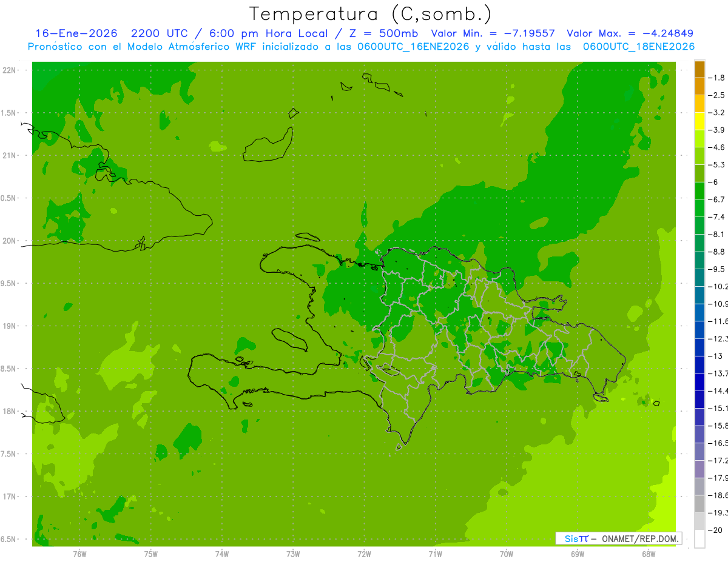
Task: Select the "16-Ene-2026" date text
Action: pyautogui.click(x=76, y=33)
